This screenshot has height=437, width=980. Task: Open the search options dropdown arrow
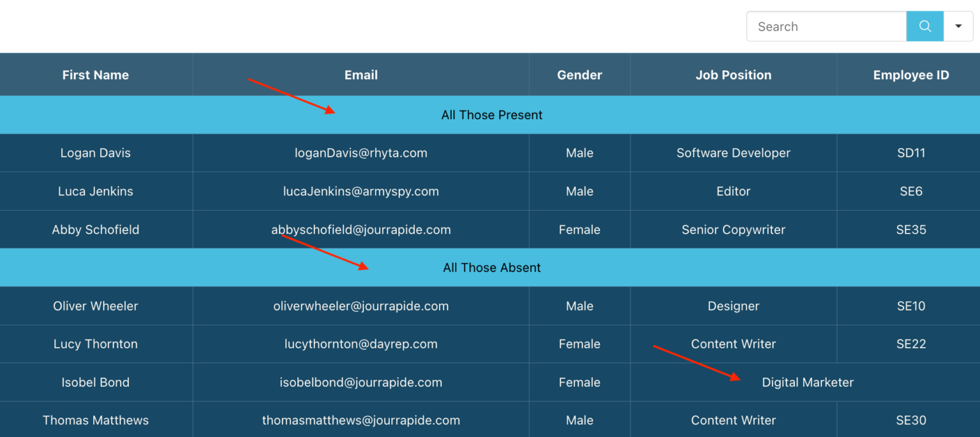pyautogui.click(x=958, y=26)
